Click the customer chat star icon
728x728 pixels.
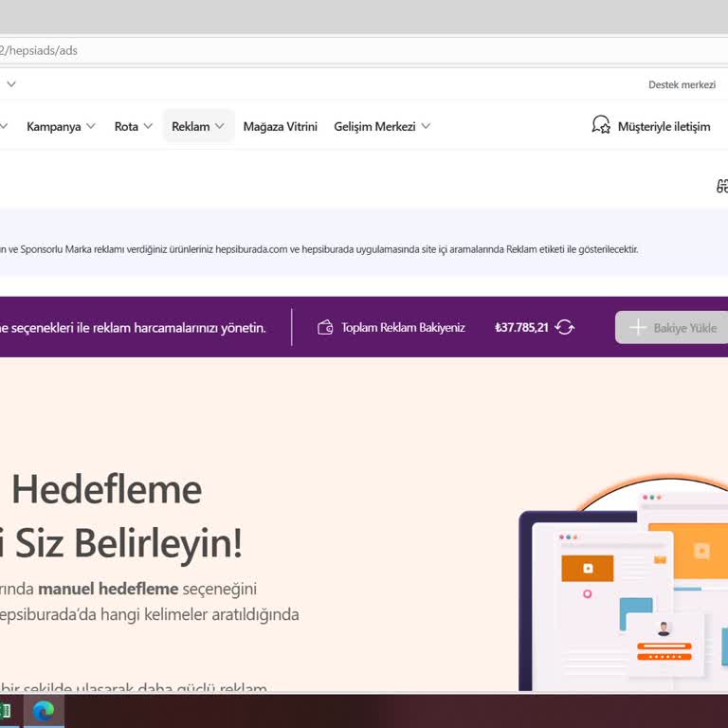pyautogui.click(x=601, y=125)
